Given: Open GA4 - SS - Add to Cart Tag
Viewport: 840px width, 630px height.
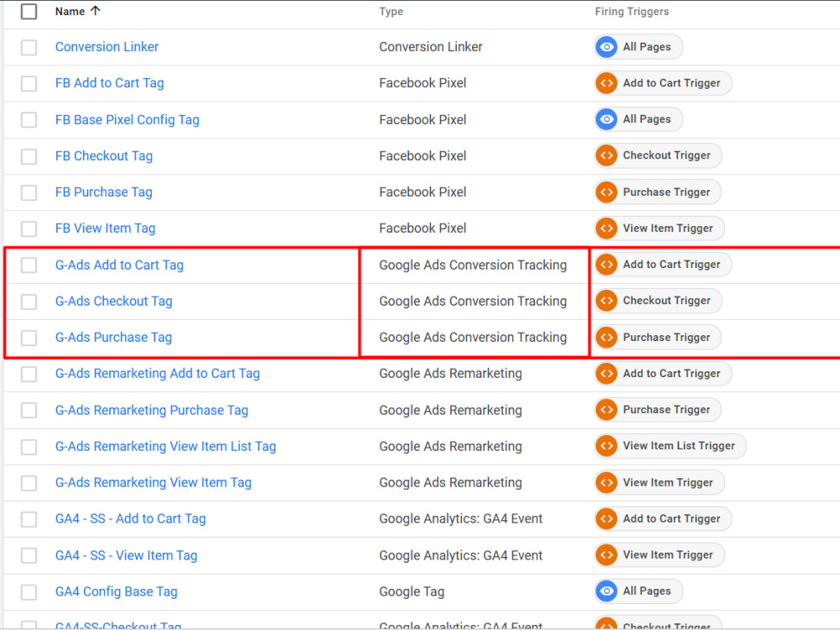Looking at the screenshot, I should coord(131,518).
